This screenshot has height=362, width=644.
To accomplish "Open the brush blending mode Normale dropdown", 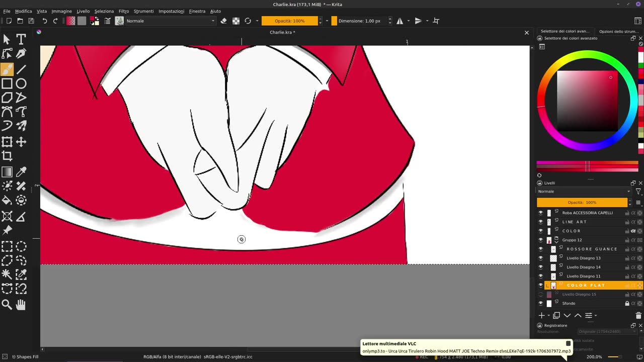I will click(171, 21).
